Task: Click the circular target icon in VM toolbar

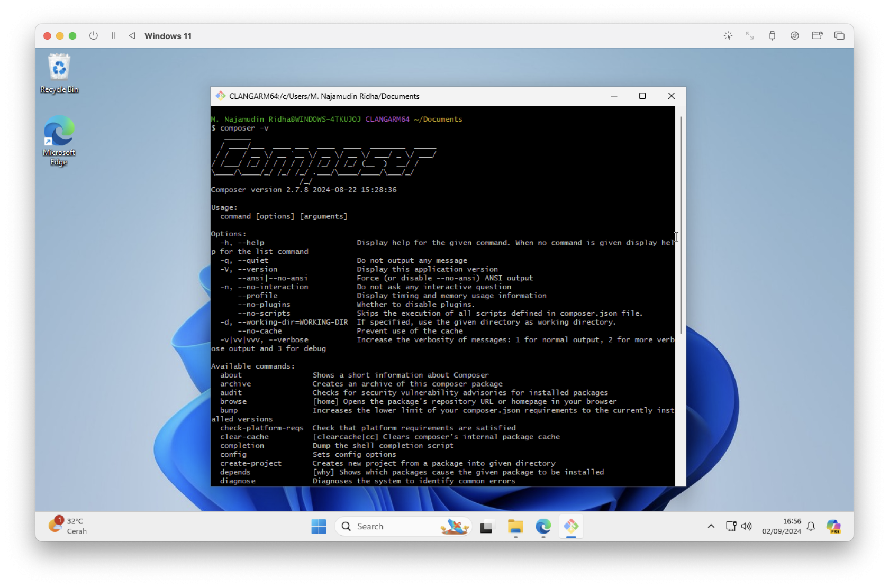Action: tap(794, 35)
